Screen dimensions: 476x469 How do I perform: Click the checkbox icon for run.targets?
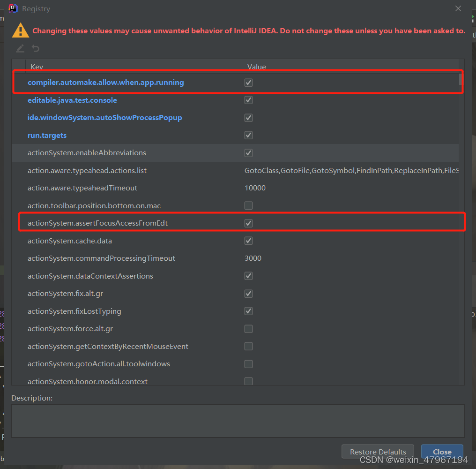tap(248, 135)
